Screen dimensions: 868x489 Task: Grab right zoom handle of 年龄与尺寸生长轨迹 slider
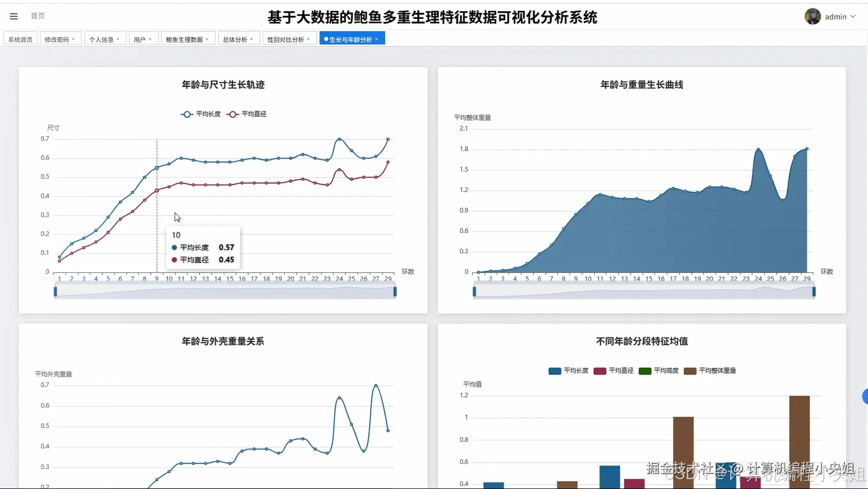point(395,292)
